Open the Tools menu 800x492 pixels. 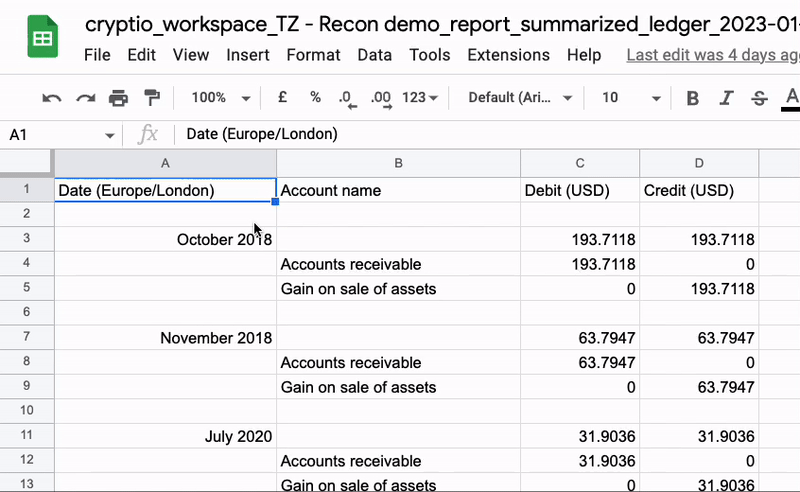430,55
